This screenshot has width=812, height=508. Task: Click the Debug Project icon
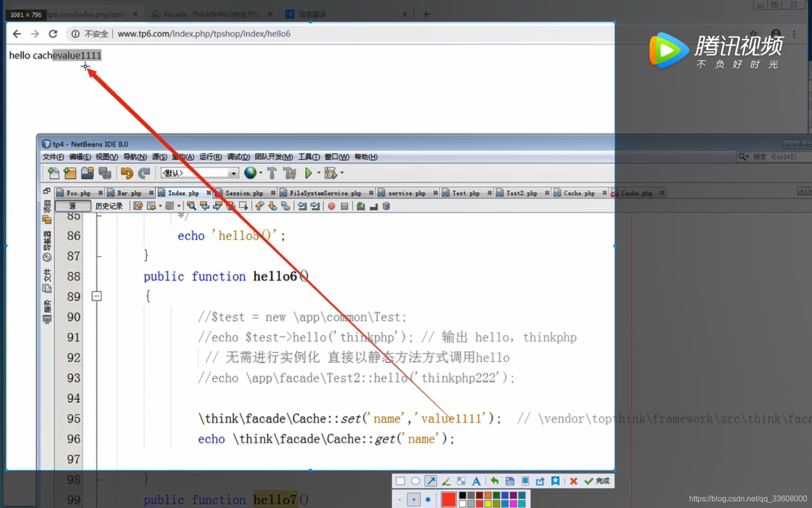click(x=331, y=173)
